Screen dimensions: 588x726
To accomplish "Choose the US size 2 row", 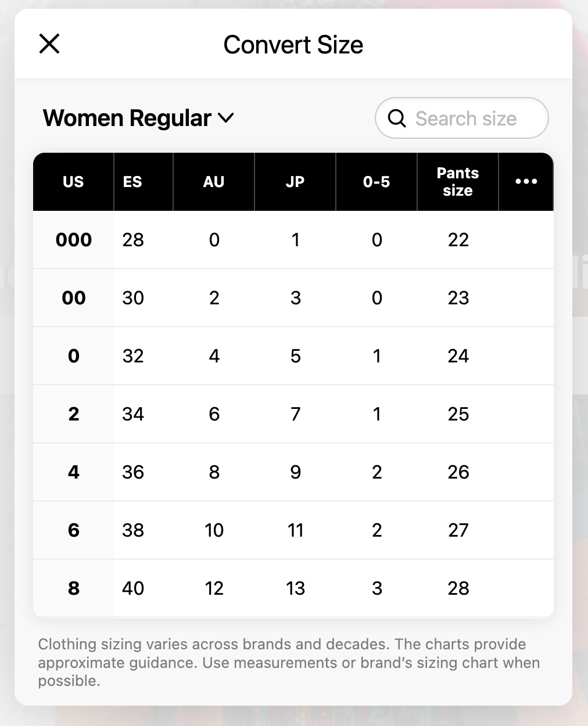I will pyautogui.click(x=293, y=414).
